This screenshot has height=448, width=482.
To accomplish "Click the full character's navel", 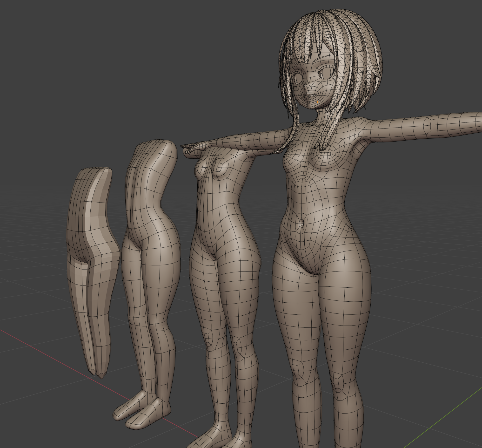I will (x=301, y=223).
